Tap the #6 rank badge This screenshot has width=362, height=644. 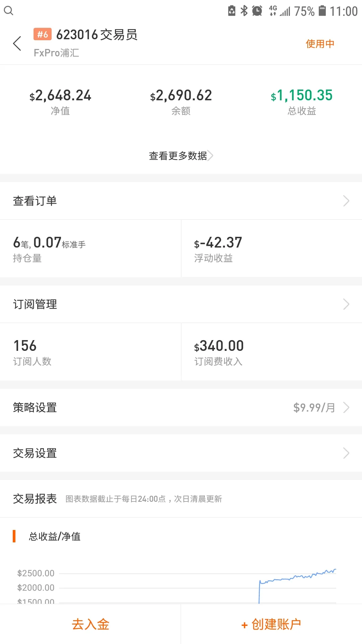(43, 34)
